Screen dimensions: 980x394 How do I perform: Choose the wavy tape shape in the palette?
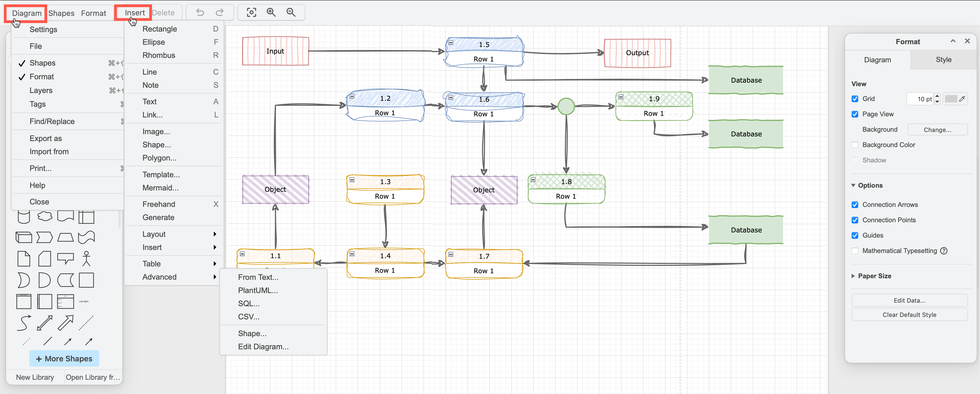click(86, 237)
